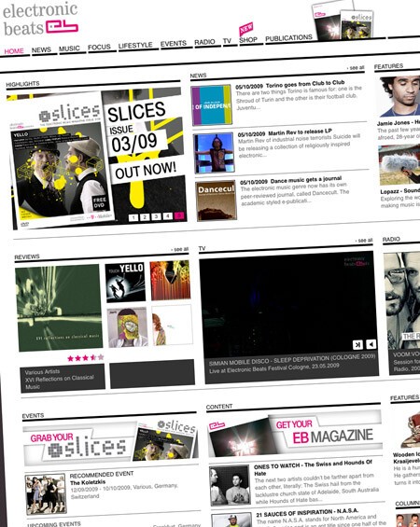Open the RADIO navigation item
The image size is (420, 527).
click(x=204, y=42)
